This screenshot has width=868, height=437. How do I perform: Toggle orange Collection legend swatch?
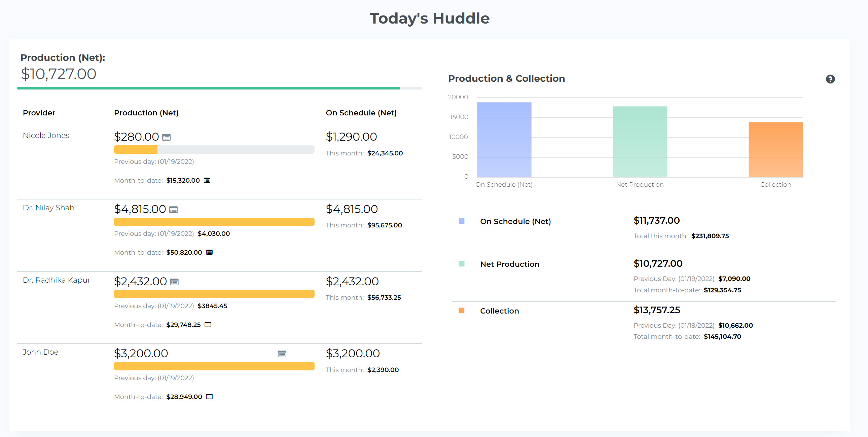click(x=461, y=310)
